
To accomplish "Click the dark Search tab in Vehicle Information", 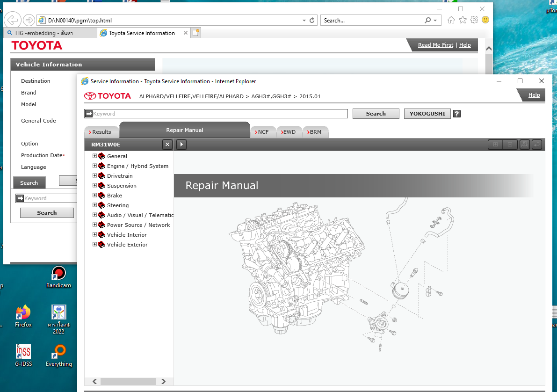I will tap(29, 183).
